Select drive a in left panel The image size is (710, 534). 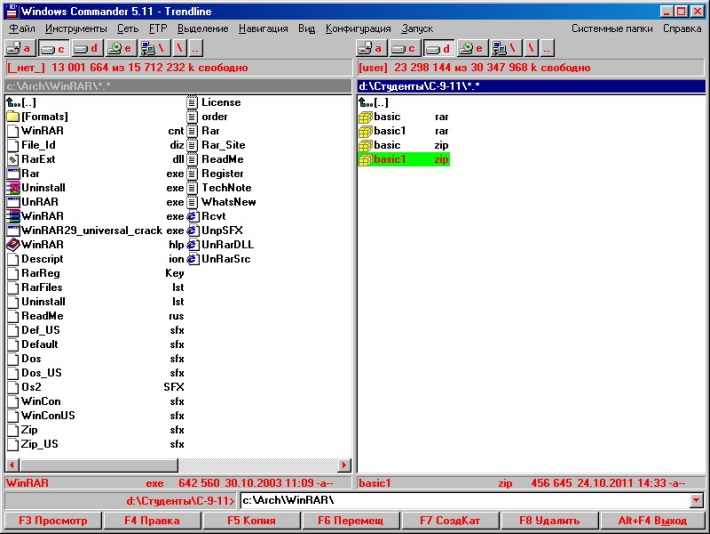pyautogui.click(x=19, y=48)
